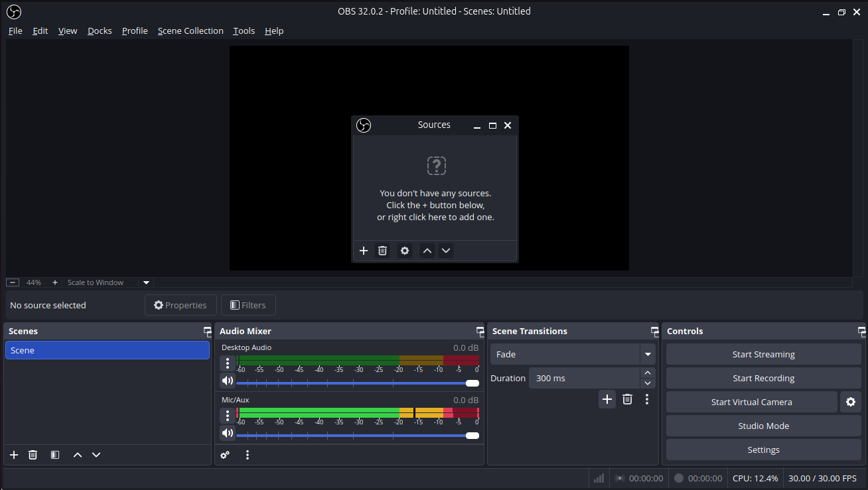Open scene filters icon in Scenes panel
Image resolution: width=868 pixels, height=490 pixels.
pos(55,455)
